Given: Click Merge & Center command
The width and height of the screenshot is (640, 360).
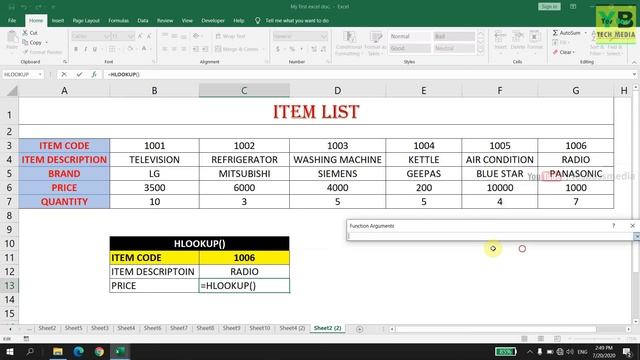Looking at the screenshot, I should tap(237, 49).
